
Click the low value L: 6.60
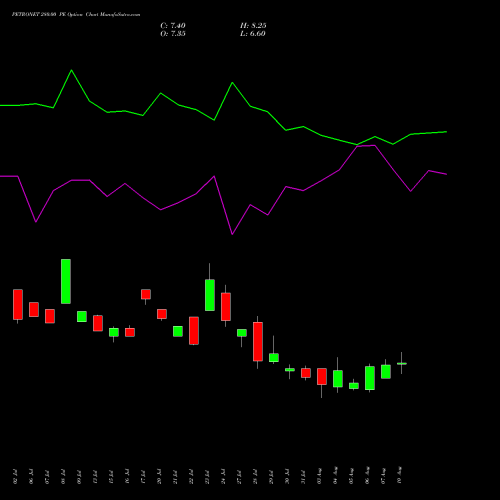point(253,34)
